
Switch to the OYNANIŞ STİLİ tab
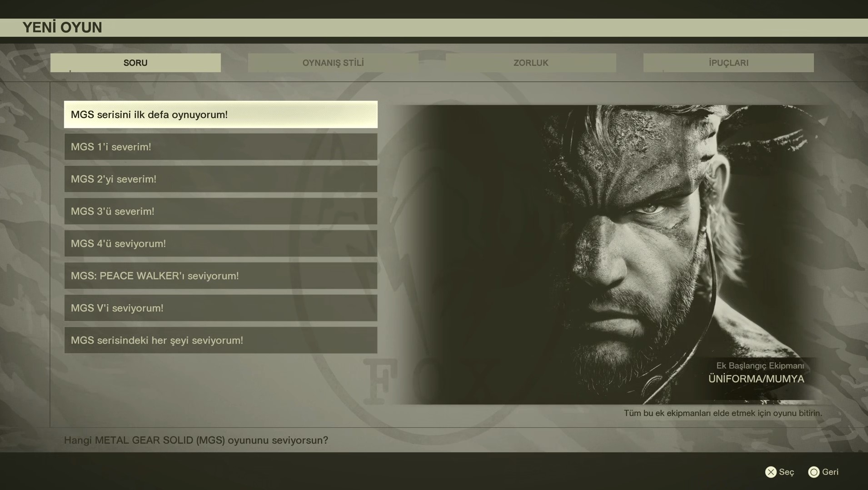[x=333, y=63]
